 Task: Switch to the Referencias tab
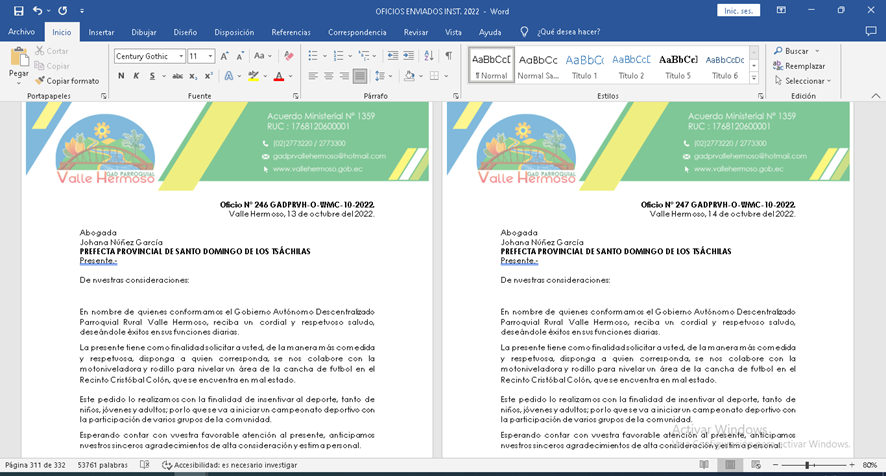(x=291, y=32)
